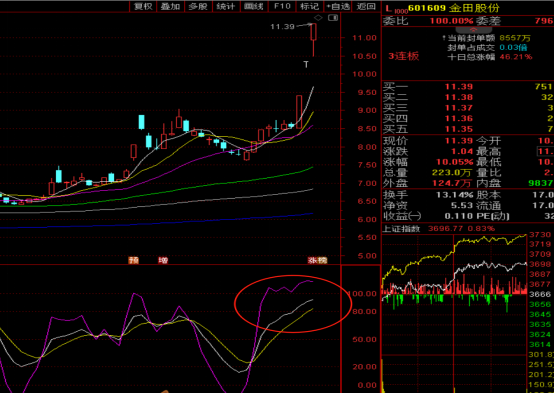The height and width of the screenshot is (393, 554).
Task: Toggle the side panel rectangle icon
Action: pos(333,18)
